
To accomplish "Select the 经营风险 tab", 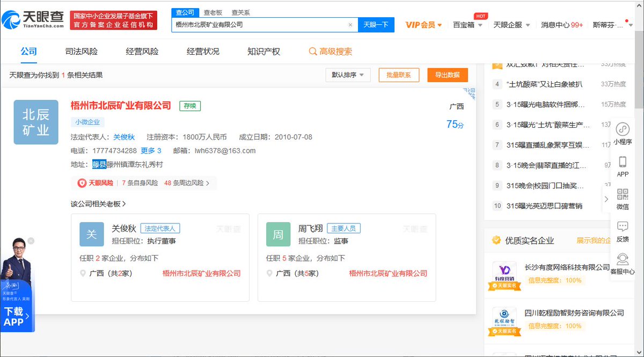I will point(142,52).
